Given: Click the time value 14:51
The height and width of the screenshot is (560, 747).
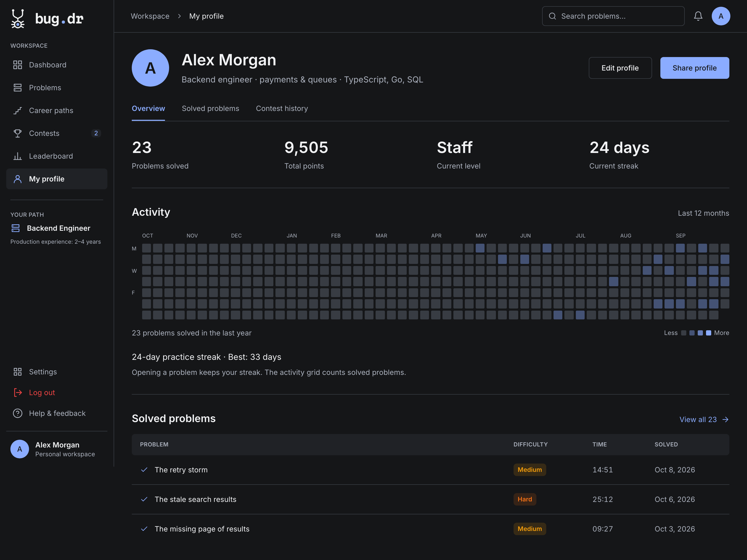Looking at the screenshot, I should (603, 470).
